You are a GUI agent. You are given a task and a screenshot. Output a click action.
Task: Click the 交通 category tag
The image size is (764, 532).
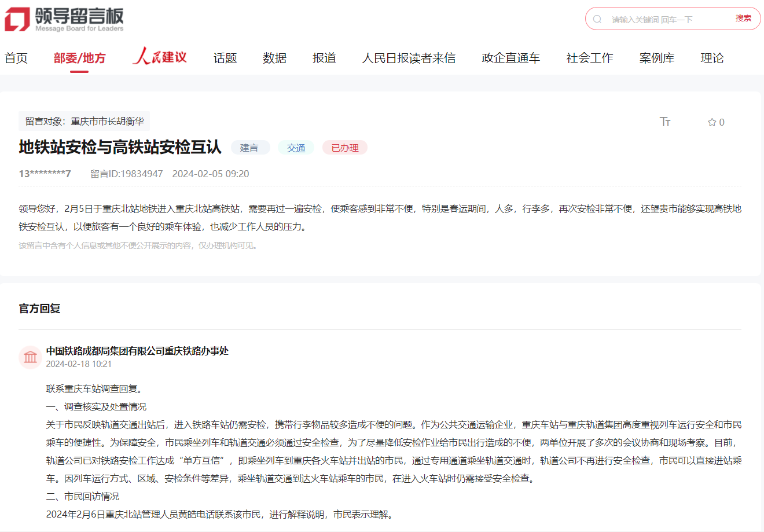296,148
